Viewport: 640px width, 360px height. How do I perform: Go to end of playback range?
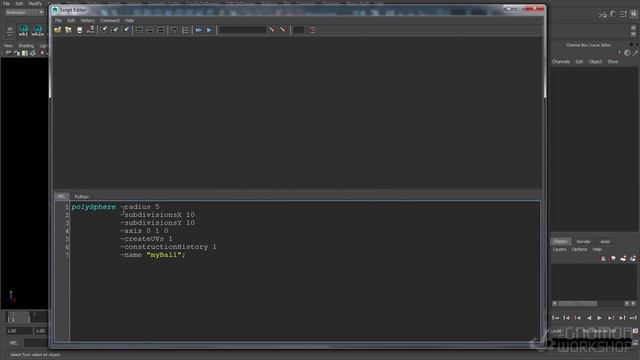[x=633, y=318]
